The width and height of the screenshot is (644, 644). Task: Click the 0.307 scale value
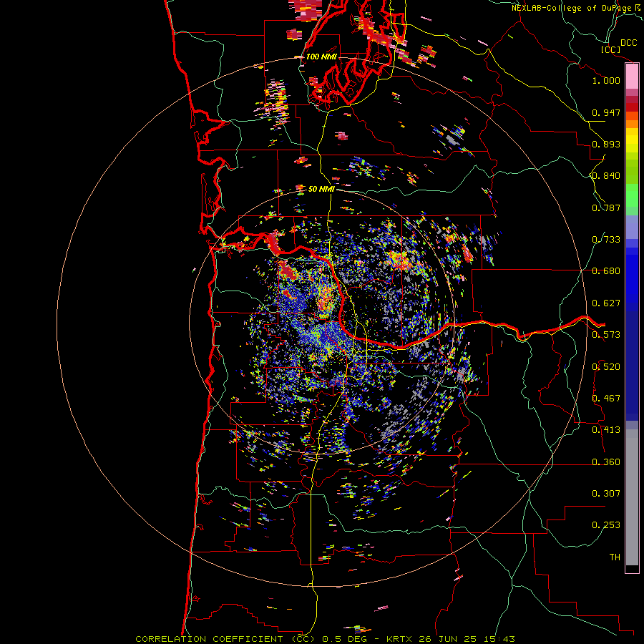(x=606, y=494)
